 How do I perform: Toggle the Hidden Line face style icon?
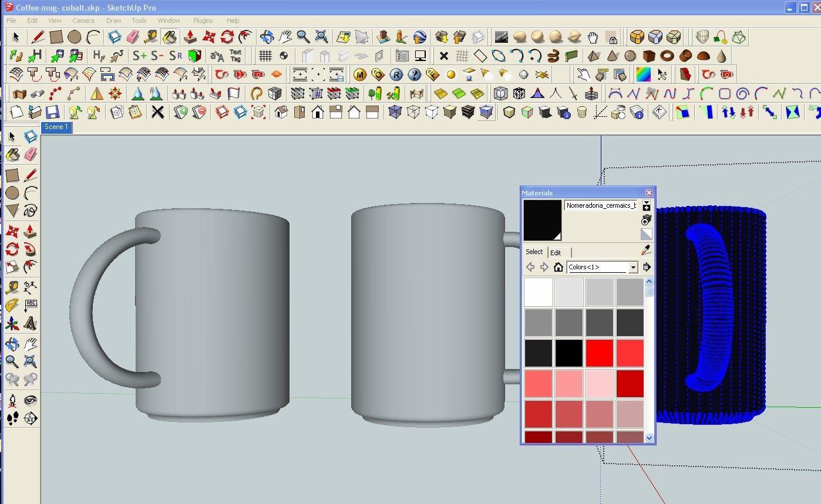432,111
